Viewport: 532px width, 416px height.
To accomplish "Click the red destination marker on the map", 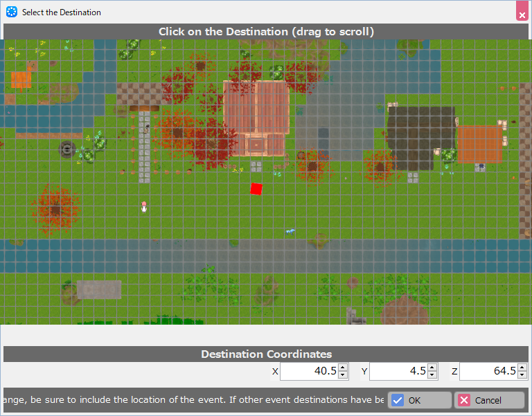I will coord(256,188).
